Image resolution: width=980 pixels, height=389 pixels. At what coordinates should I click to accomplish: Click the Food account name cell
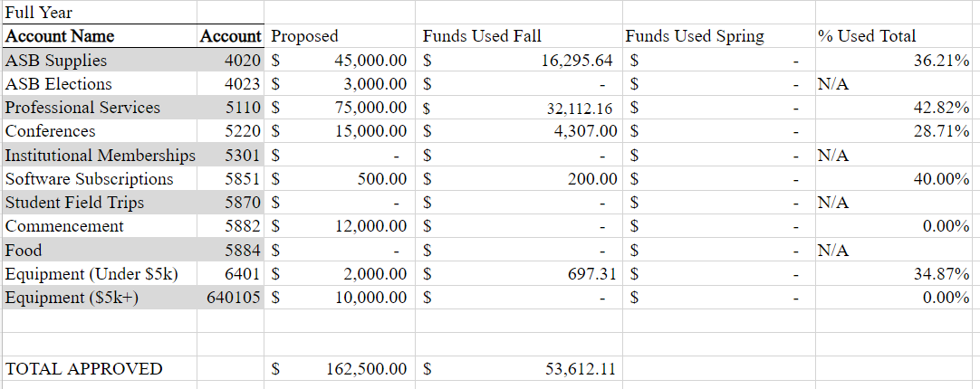click(x=100, y=251)
